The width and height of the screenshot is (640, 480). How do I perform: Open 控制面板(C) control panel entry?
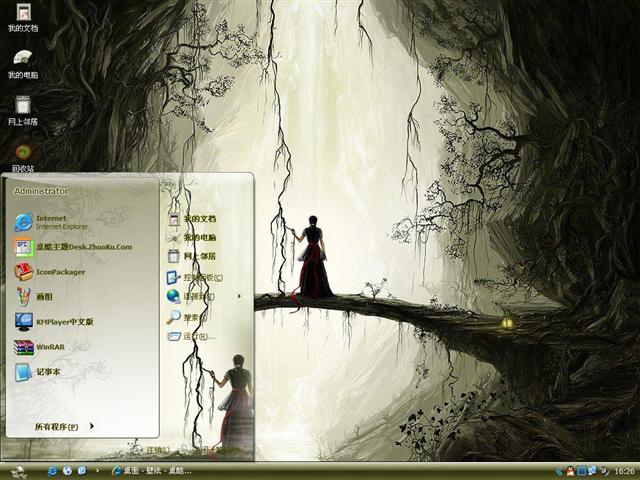point(195,278)
